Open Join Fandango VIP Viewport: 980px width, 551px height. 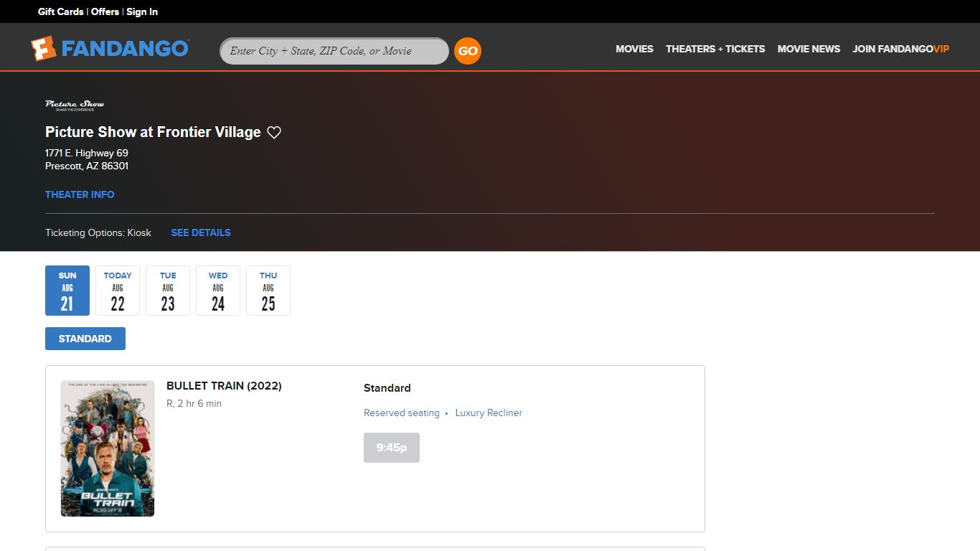[x=900, y=49]
